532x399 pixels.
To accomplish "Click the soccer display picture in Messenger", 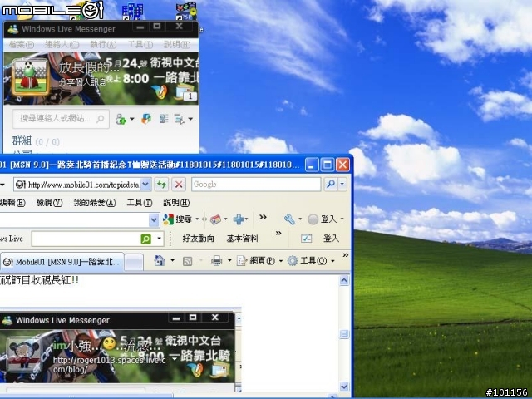I will coord(30,76).
